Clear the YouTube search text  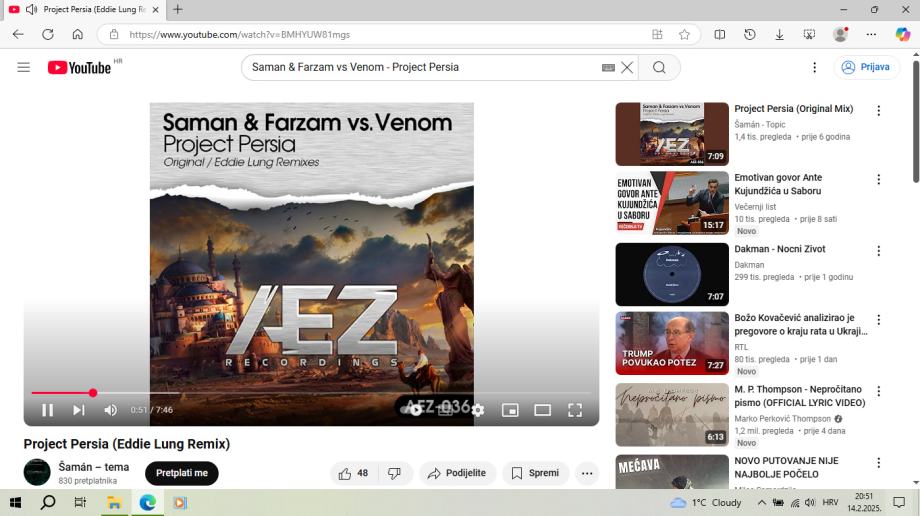coord(627,68)
